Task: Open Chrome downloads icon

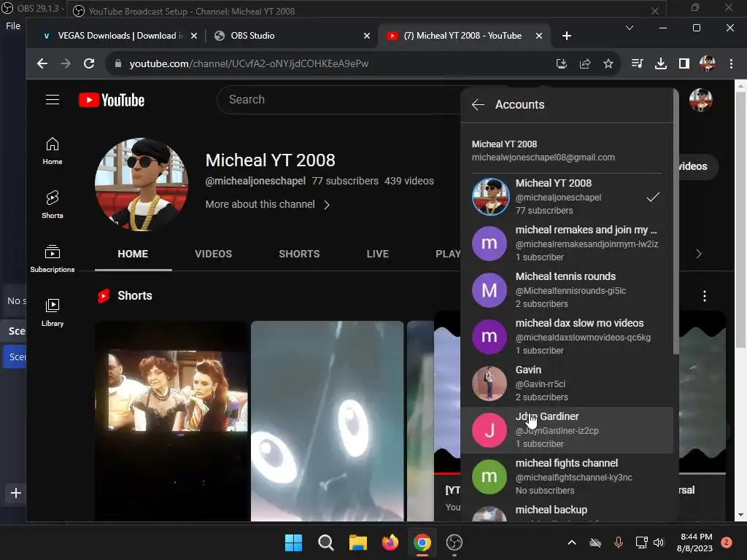Action: [661, 63]
